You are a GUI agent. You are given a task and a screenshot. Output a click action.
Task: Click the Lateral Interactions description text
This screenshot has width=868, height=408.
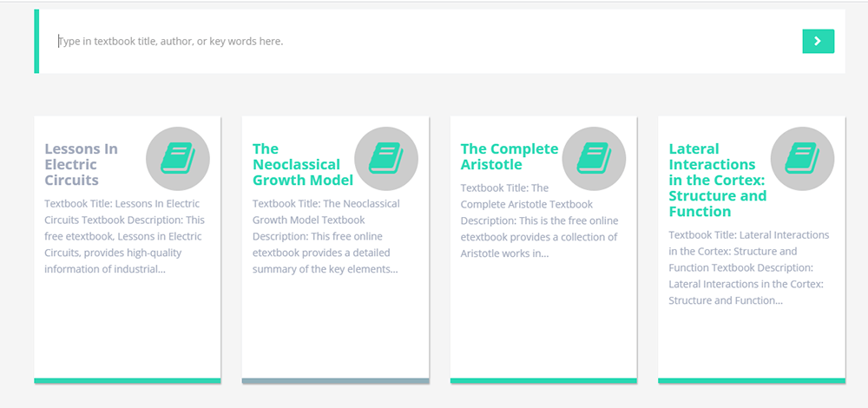pos(750,267)
